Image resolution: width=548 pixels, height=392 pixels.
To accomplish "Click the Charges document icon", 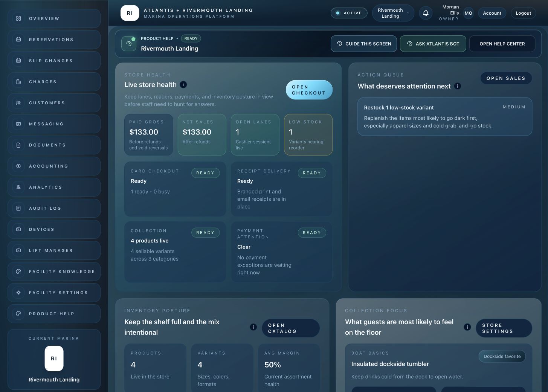I will (x=18, y=82).
